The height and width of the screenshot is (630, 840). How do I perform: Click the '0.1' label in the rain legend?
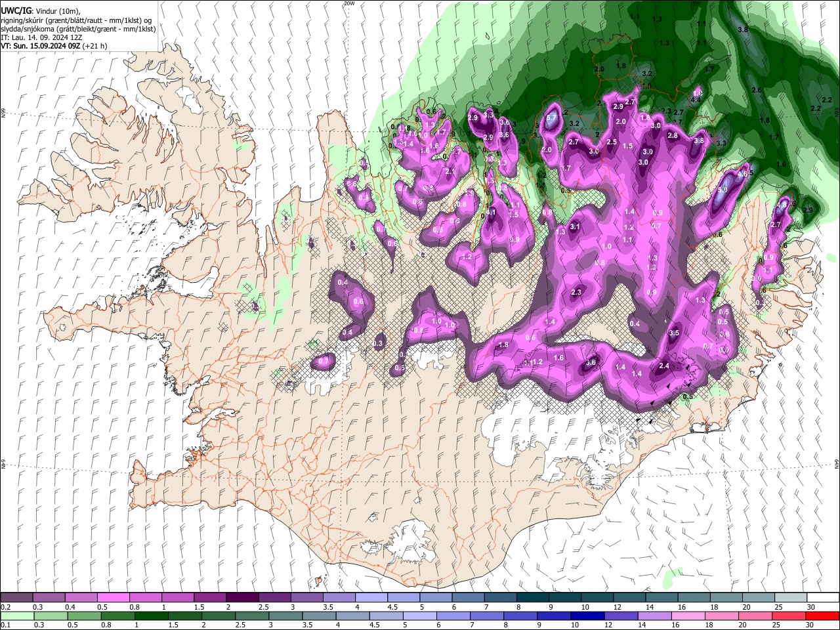point(5,625)
